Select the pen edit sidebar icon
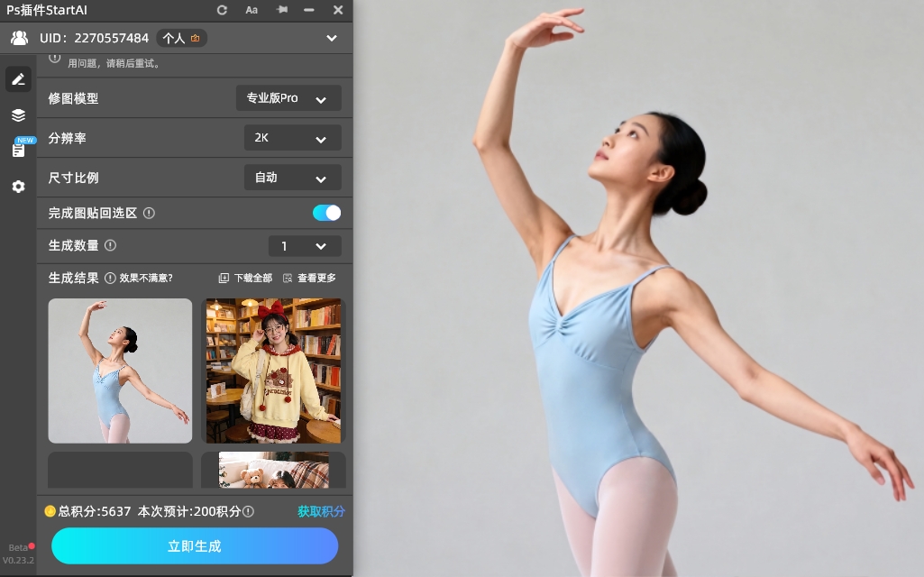 click(18, 79)
